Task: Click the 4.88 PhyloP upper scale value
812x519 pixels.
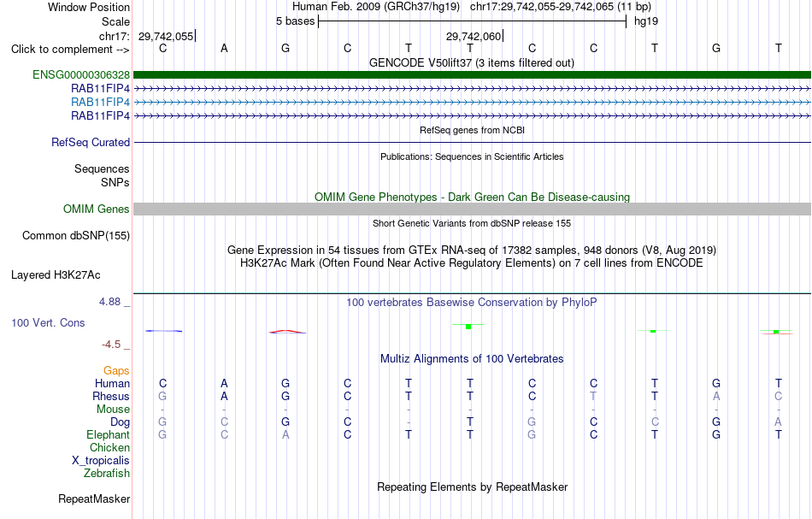Action: (x=109, y=302)
